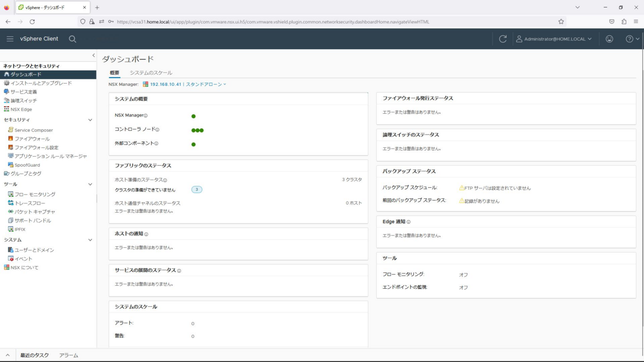Open the Administrator@HOME.LOCAL user menu
This screenshot has width=644, height=362.
pos(554,39)
